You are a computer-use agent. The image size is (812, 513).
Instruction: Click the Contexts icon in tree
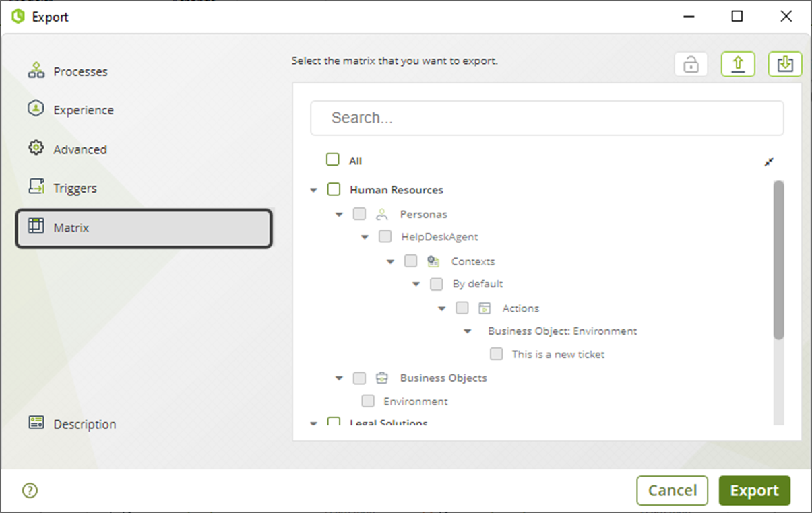tap(433, 261)
